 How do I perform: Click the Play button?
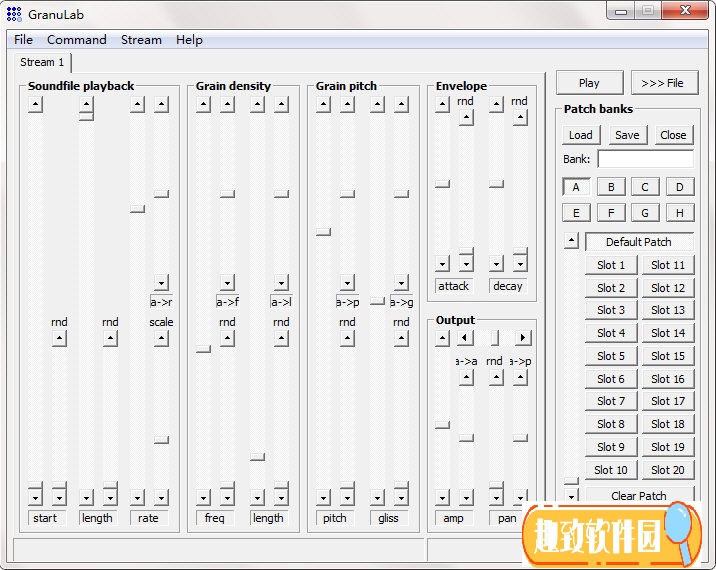[x=589, y=83]
